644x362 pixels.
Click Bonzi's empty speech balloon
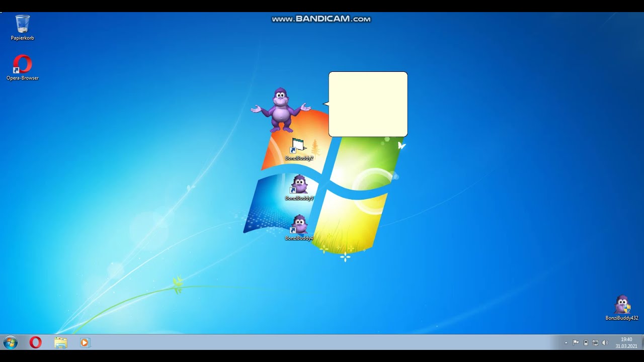[368, 104]
